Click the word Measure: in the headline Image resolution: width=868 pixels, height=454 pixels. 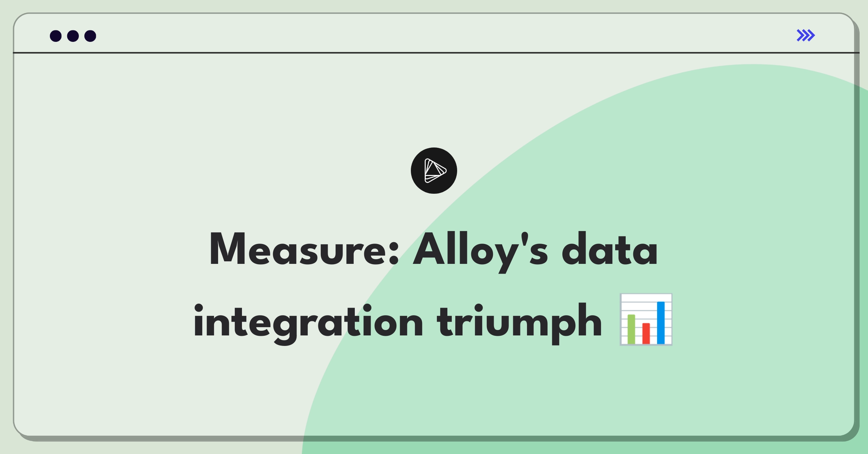coord(304,249)
